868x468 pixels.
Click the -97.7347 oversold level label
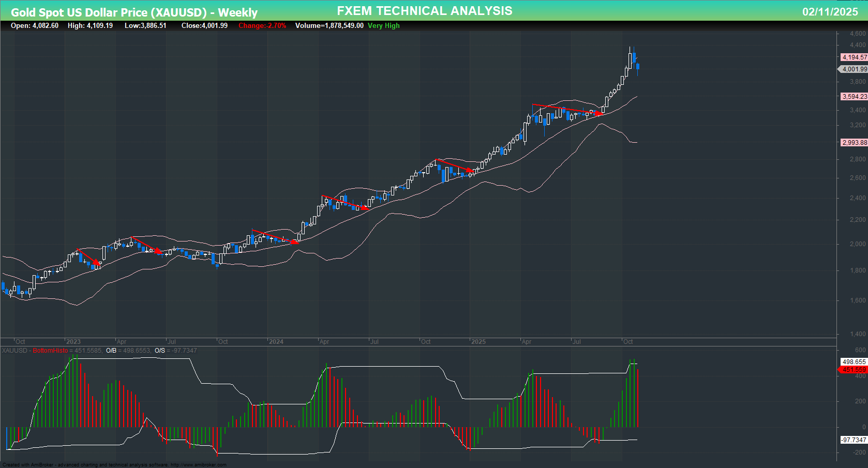(x=854, y=440)
